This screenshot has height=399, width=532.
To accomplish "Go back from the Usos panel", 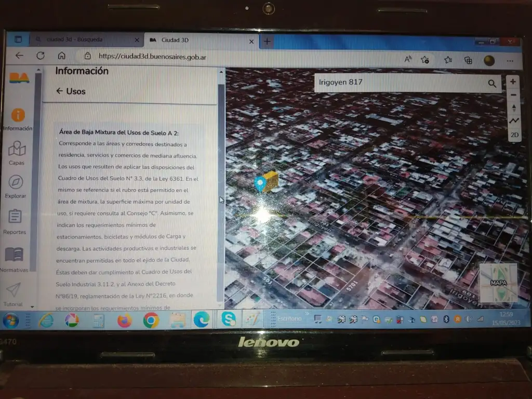I will coord(60,91).
